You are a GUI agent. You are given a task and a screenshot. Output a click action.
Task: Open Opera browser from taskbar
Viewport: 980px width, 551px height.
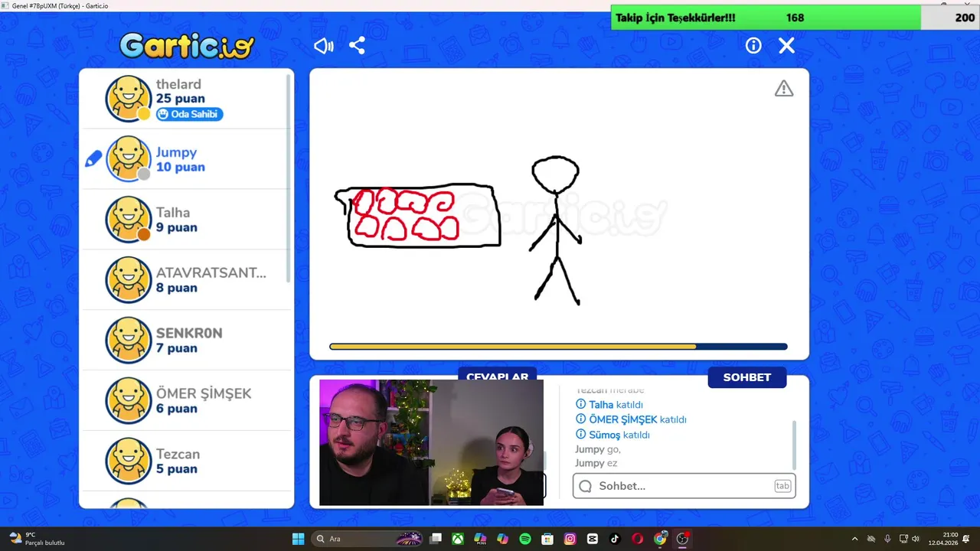pyautogui.click(x=637, y=539)
